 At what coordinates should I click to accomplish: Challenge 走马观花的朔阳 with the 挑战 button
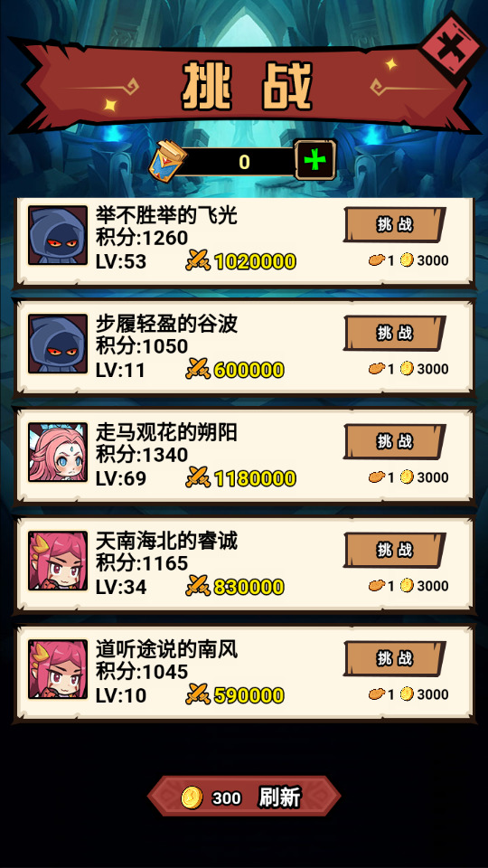pyautogui.click(x=395, y=442)
